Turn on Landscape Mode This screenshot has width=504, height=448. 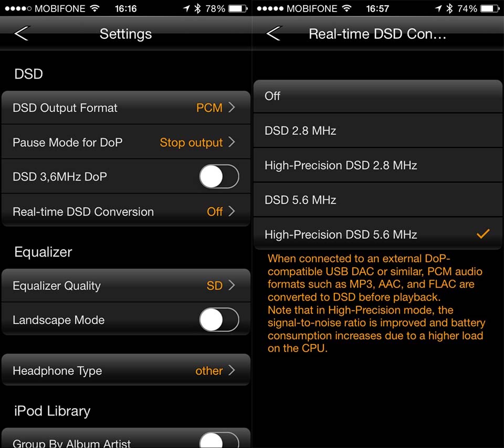coord(219,319)
